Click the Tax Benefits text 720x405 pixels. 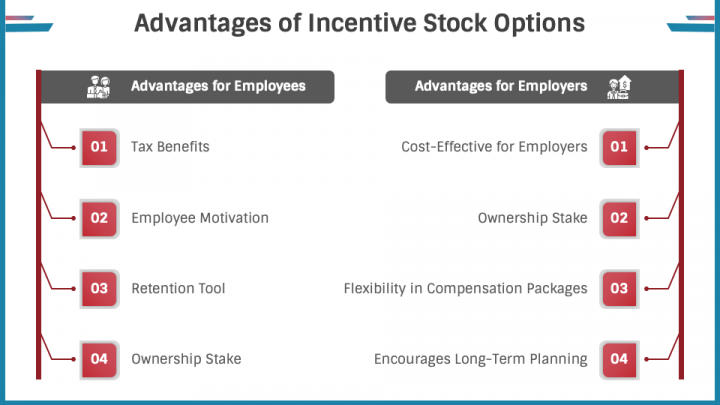[x=170, y=147]
